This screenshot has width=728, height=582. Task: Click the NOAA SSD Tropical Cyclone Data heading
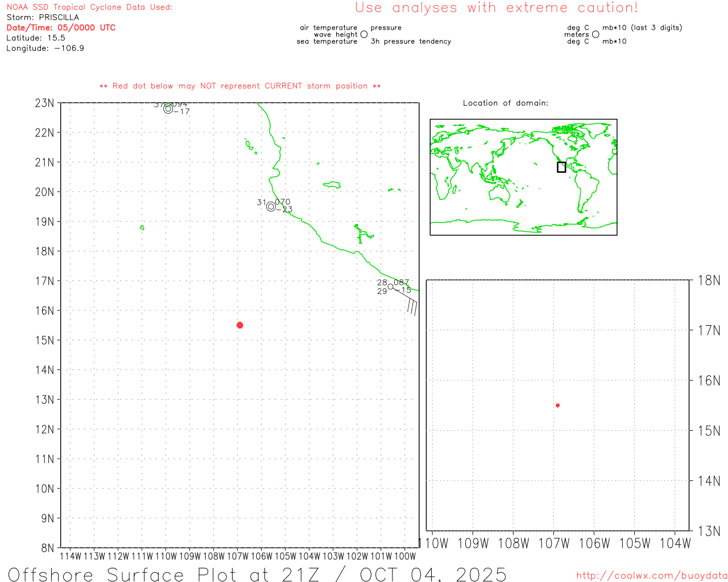(x=89, y=7)
